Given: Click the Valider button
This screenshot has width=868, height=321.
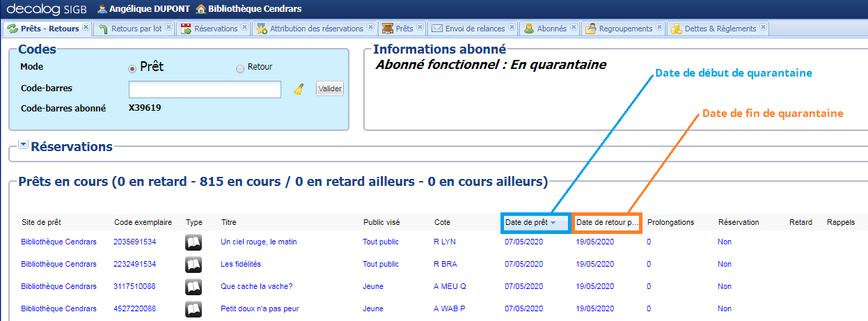Looking at the screenshot, I should tap(330, 89).
